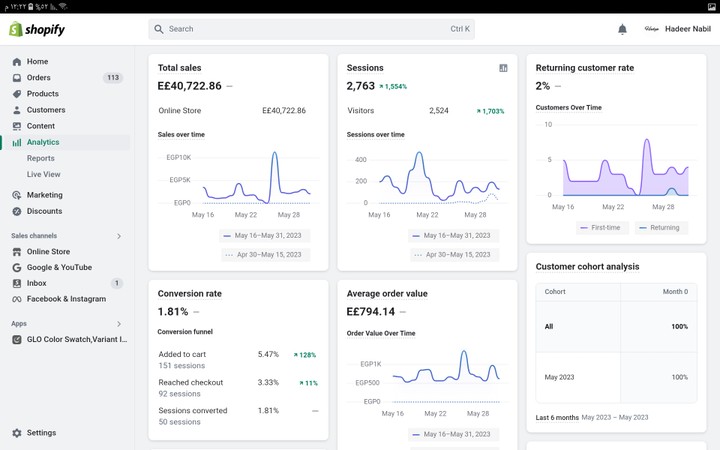Click the Added to cart funnel row

point(238,360)
